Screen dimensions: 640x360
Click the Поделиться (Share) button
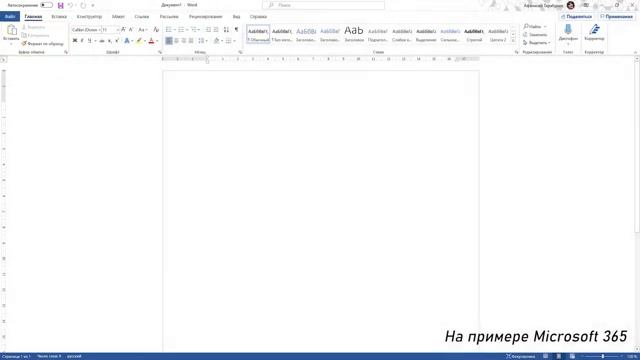(x=576, y=16)
